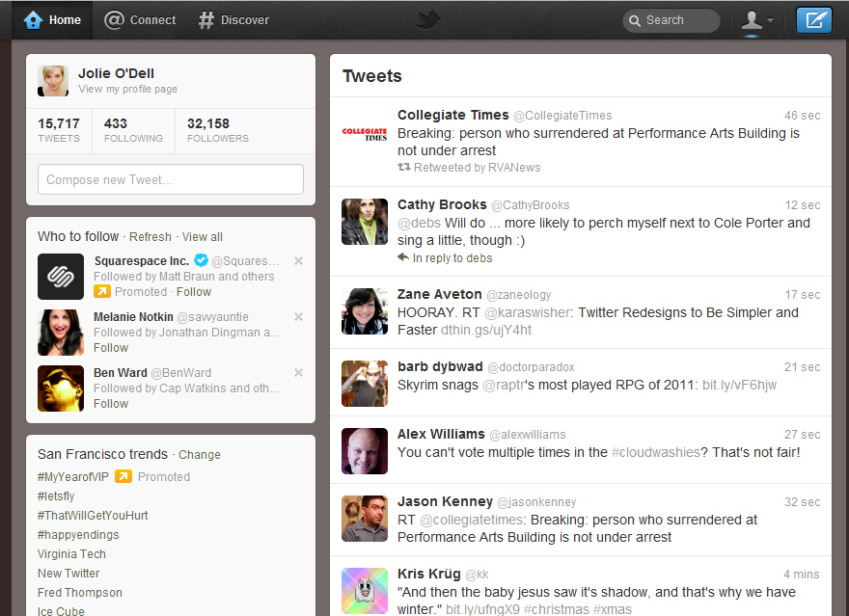This screenshot has height=616, width=849.
Task: Dismiss Melanie Notkin suggestion
Action: pyautogui.click(x=298, y=316)
